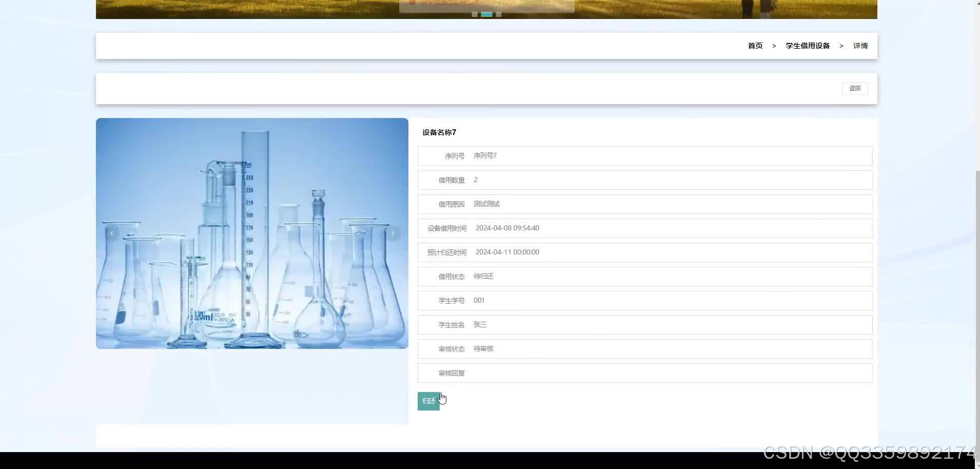Select the first banner carousel dot
Viewport: 980px width, 469px height.
tap(475, 14)
